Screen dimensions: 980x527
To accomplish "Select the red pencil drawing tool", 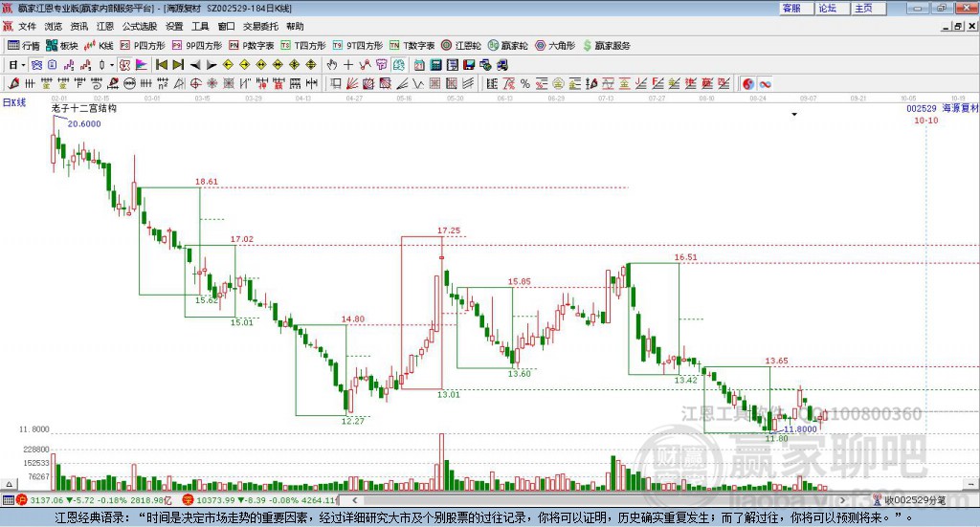I will point(13,83).
